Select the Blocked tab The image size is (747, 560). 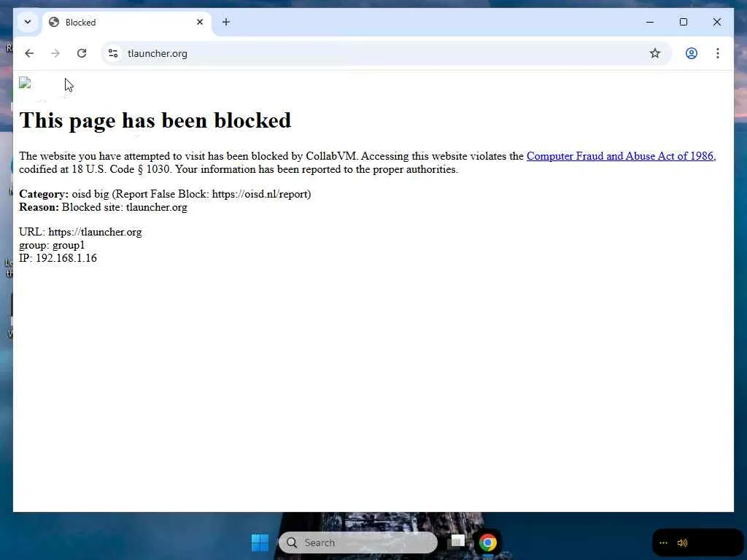(x=126, y=23)
